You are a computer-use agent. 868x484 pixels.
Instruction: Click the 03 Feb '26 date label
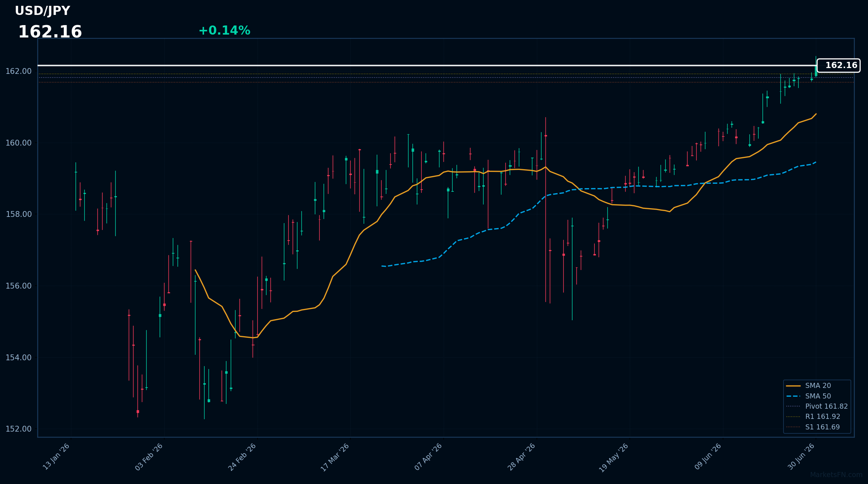[x=149, y=457]
